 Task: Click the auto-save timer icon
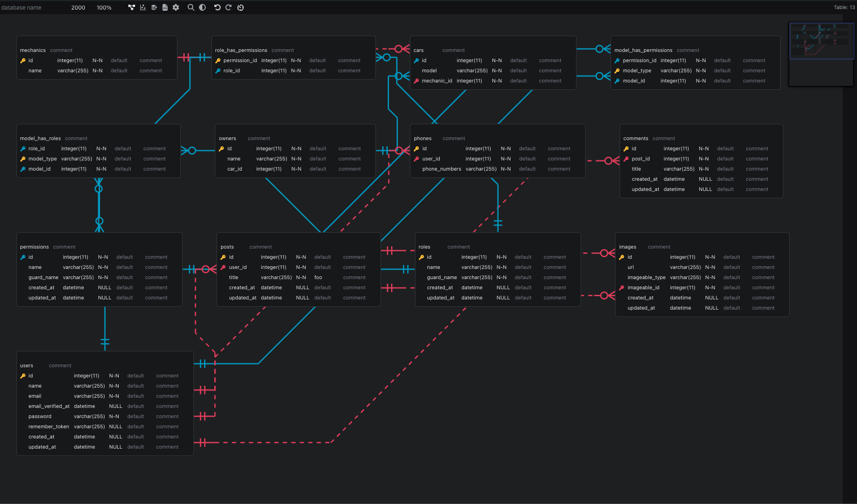point(240,7)
